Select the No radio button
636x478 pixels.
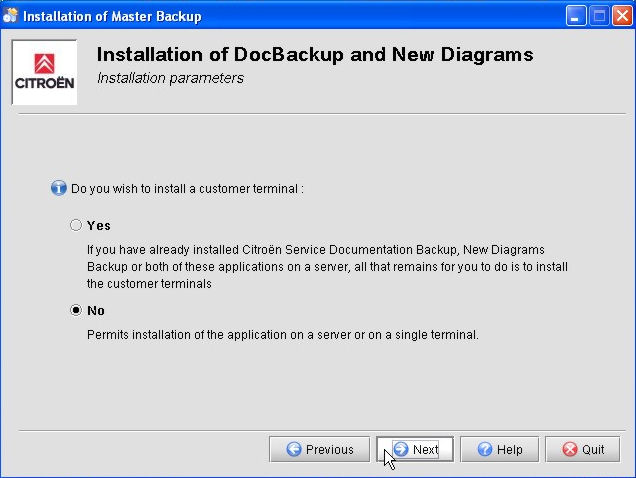pyautogui.click(x=76, y=310)
